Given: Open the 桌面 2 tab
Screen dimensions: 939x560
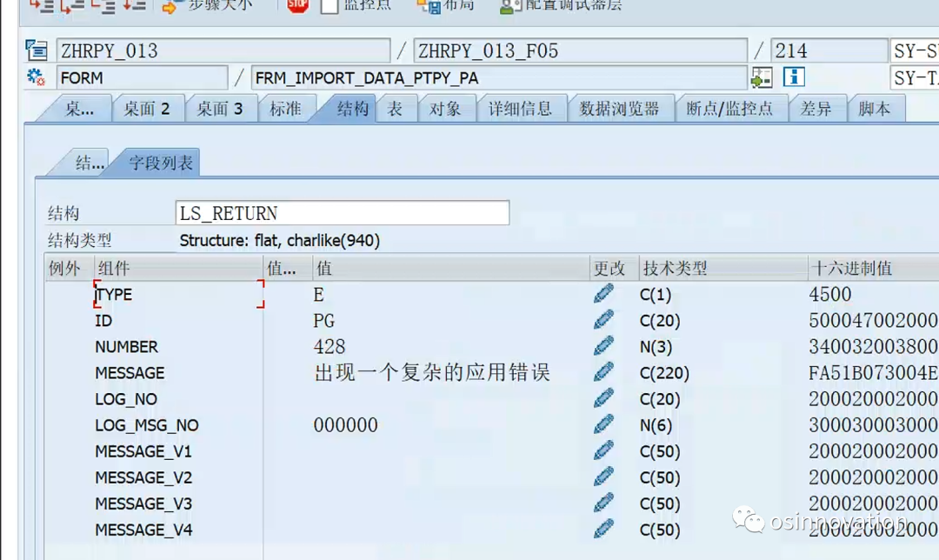Looking at the screenshot, I should [x=147, y=109].
